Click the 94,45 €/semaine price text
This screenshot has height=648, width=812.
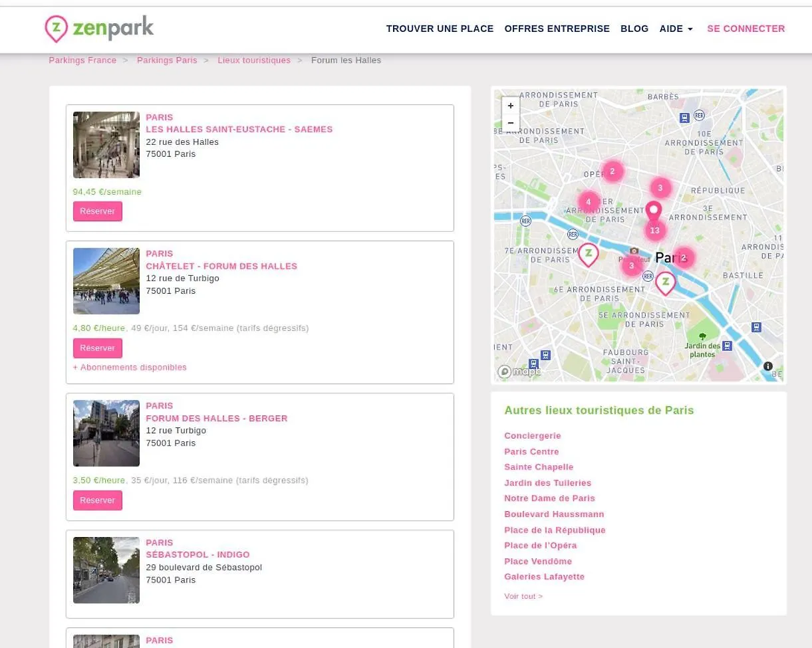[x=107, y=192]
